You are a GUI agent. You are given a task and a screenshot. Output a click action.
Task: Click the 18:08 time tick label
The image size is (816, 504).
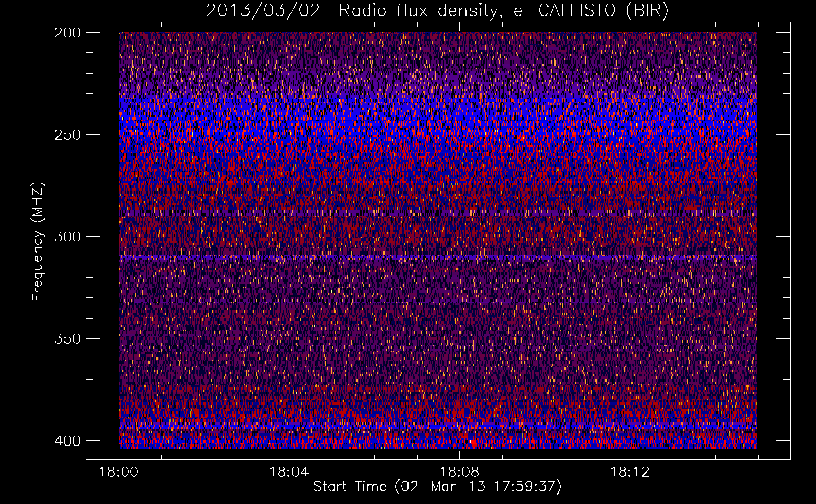point(459,472)
